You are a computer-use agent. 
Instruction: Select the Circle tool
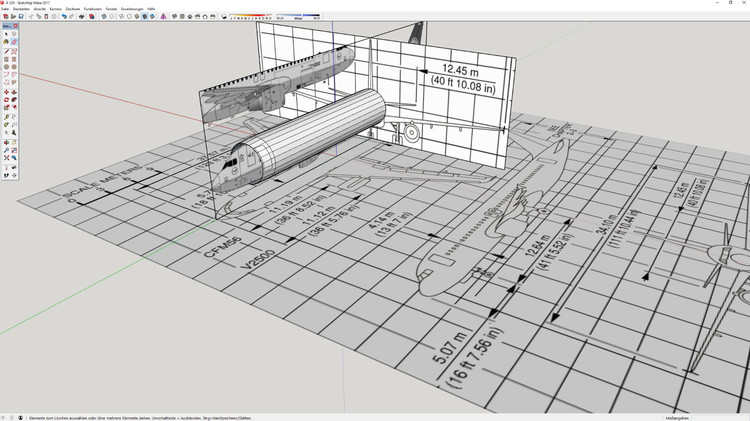point(6,67)
